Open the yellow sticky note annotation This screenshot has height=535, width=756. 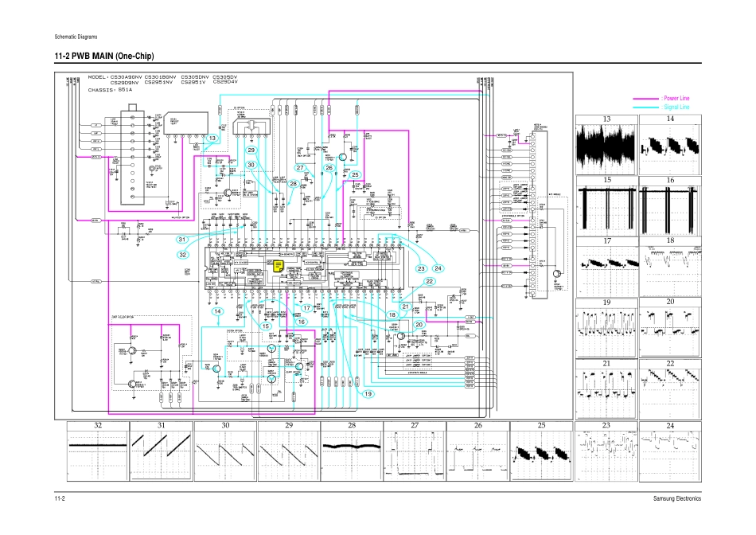click(x=279, y=266)
